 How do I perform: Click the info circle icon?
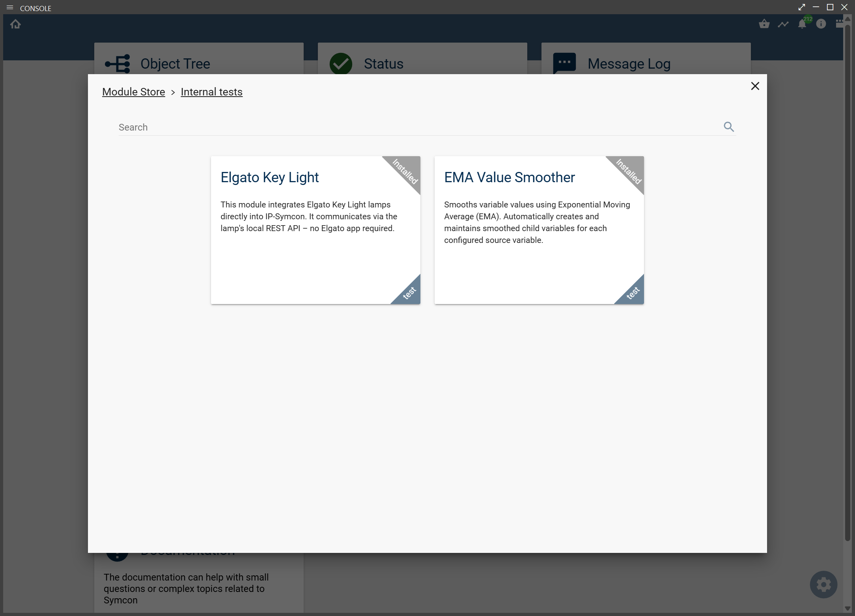click(x=821, y=24)
